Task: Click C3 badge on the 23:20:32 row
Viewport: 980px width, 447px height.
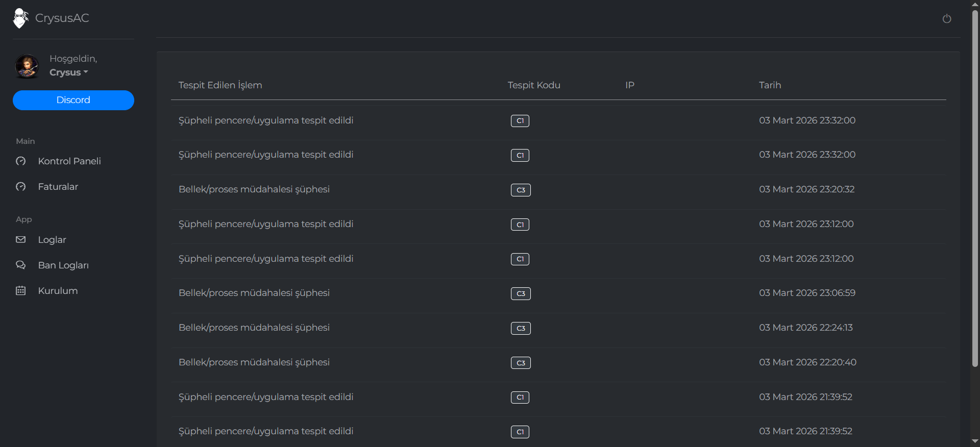Action: (521, 190)
